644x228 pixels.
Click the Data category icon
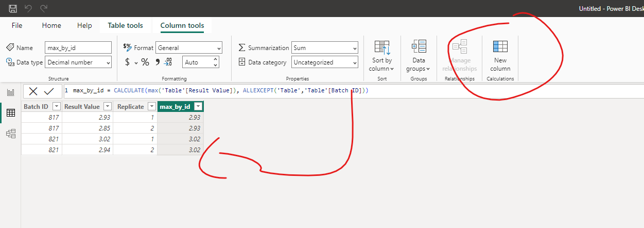242,62
